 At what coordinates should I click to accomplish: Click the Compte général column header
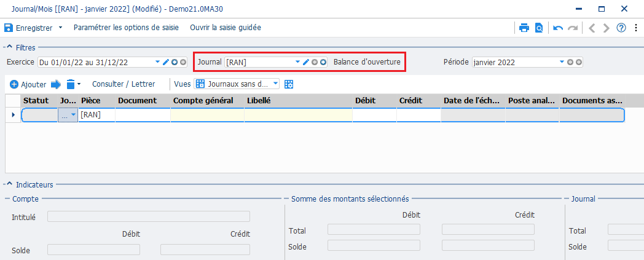[208, 101]
